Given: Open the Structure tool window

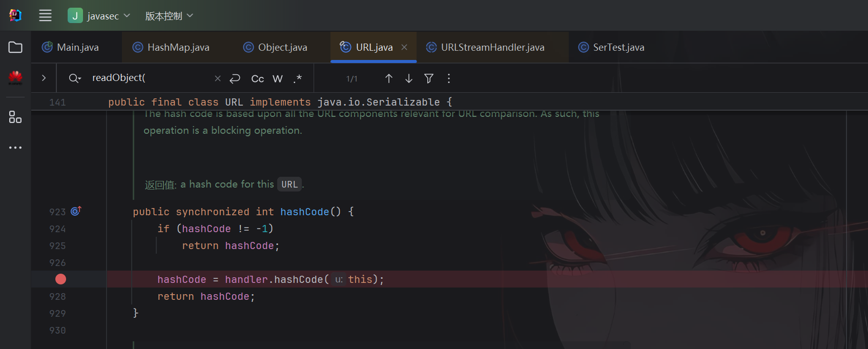Looking at the screenshot, I should coord(15,117).
